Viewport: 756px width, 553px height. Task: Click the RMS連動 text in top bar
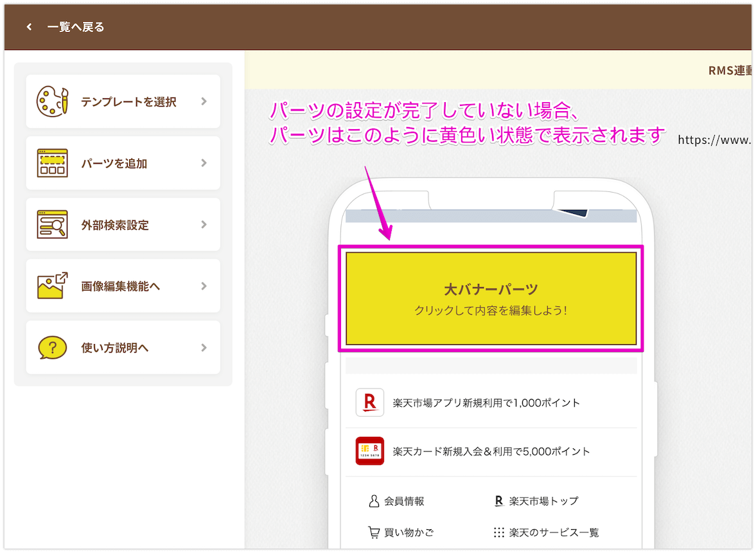[730, 71]
